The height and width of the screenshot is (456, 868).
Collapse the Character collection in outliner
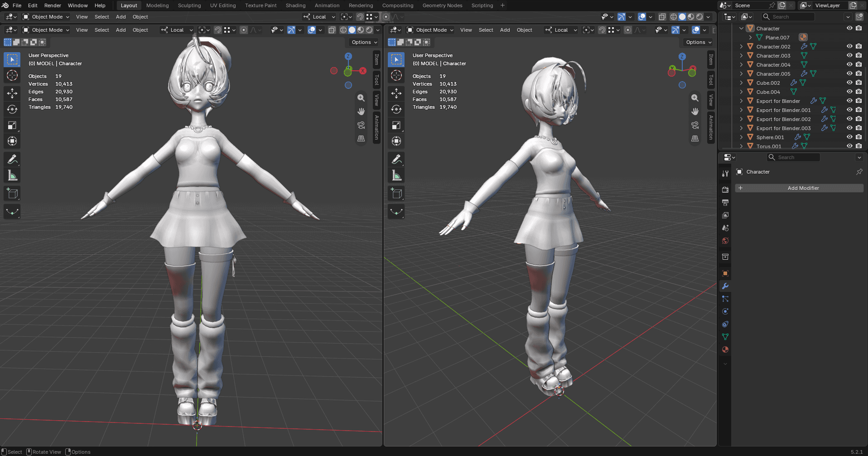(x=741, y=28)
